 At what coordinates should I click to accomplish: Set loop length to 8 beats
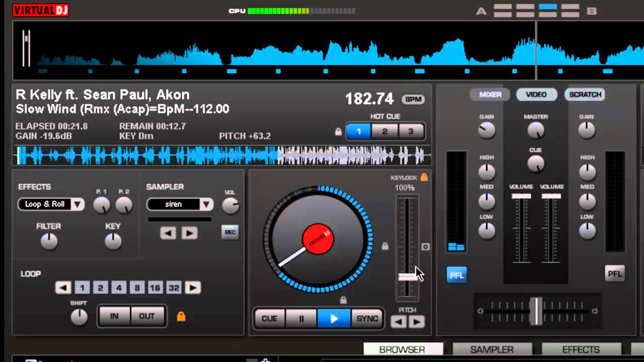click(137, 288)
